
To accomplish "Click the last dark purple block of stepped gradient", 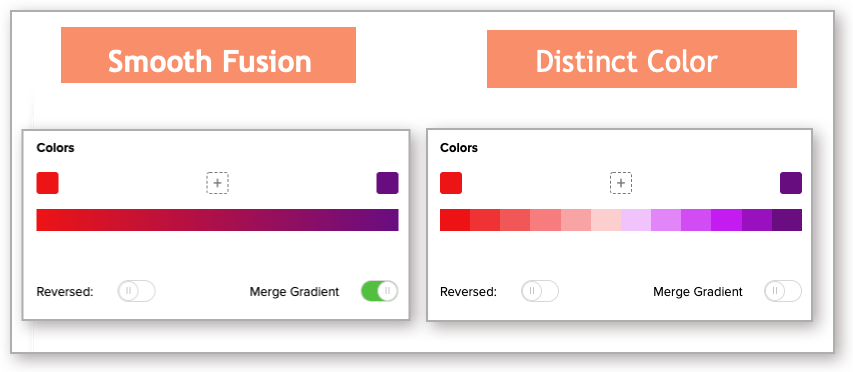I will (x=787, y=220).
